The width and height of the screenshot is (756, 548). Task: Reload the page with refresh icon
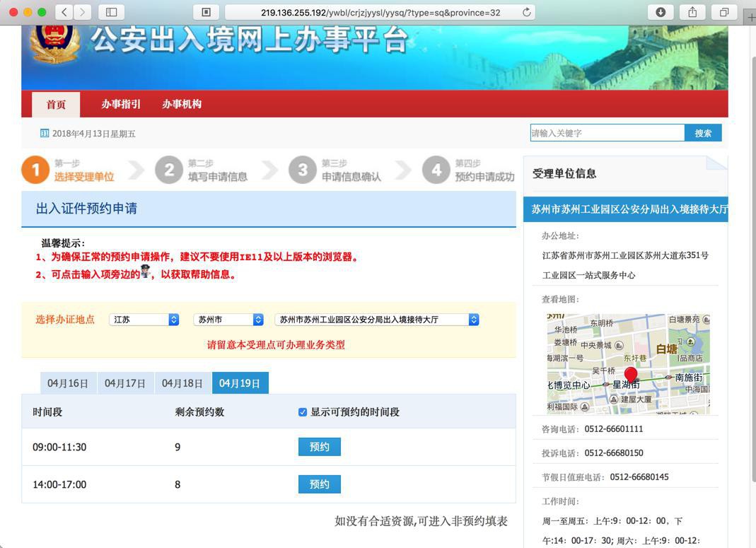pyautogui.click(x=526, y=12)
